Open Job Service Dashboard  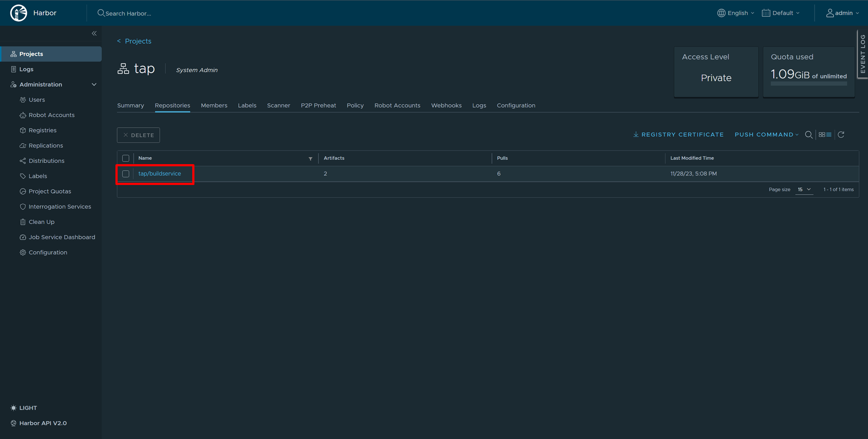coord(62,237)
